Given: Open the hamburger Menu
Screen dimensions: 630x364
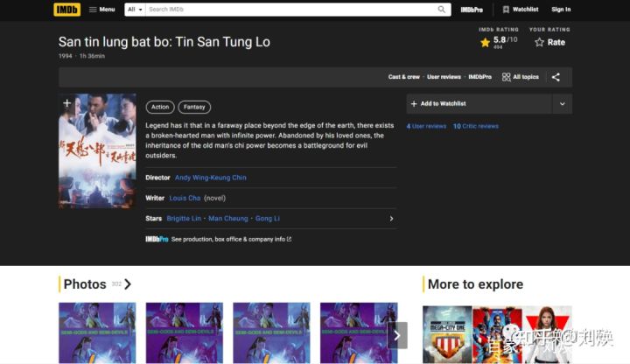Looking at the screenshot, I should coord(102,10).
